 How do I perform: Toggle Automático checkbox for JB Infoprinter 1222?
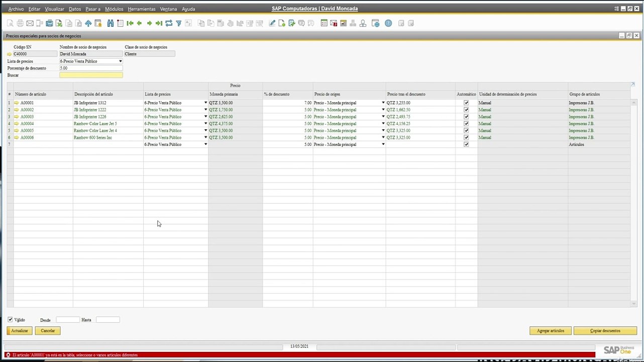click(466, 110)
